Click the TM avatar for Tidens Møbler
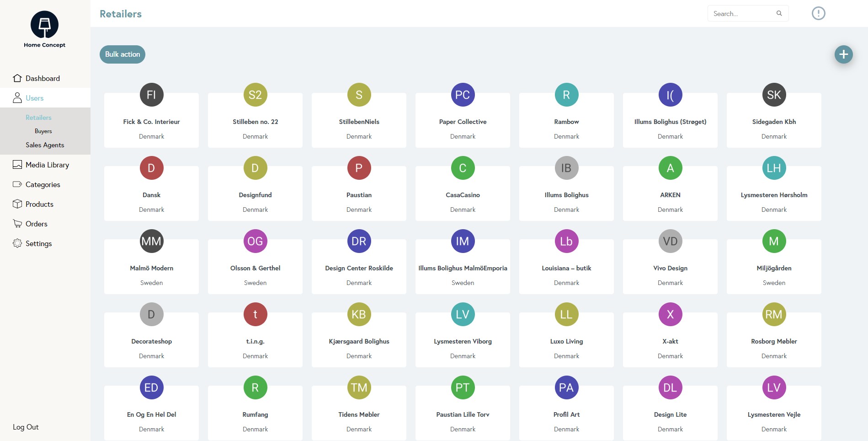The height and width of the screenshot is (441, 868). [x=359, y=387]
